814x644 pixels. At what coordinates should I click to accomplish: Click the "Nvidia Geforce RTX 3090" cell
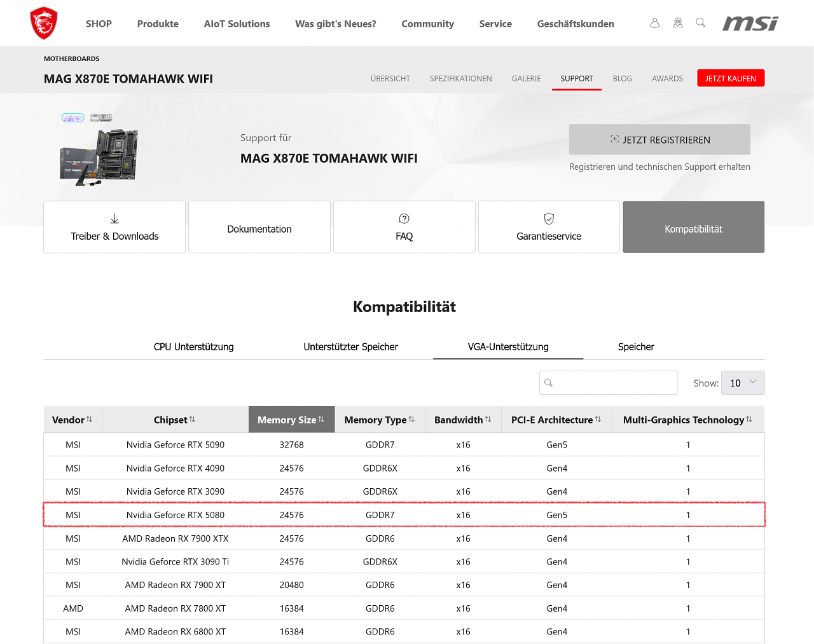coord(176,491)
